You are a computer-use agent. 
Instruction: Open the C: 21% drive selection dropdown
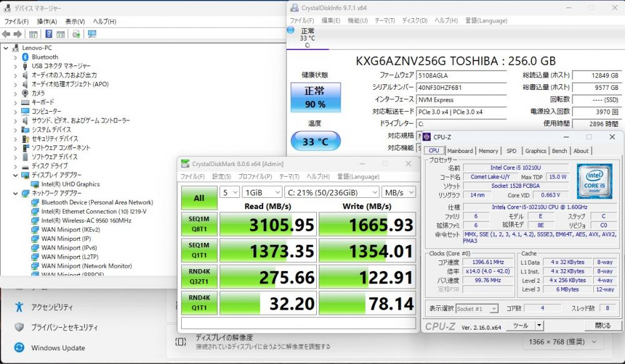click(331, 192)
